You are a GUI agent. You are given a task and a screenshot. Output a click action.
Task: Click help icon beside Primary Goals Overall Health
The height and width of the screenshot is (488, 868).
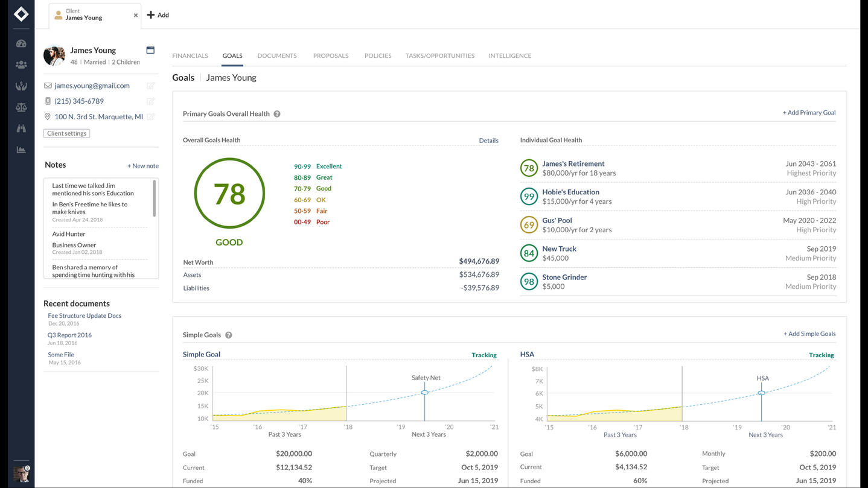click(x=277, y=114)
